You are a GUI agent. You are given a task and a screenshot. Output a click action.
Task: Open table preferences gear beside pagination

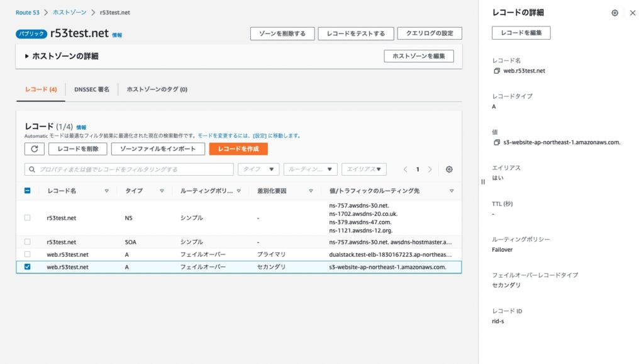pyautogui.click(x=449, y=169)
